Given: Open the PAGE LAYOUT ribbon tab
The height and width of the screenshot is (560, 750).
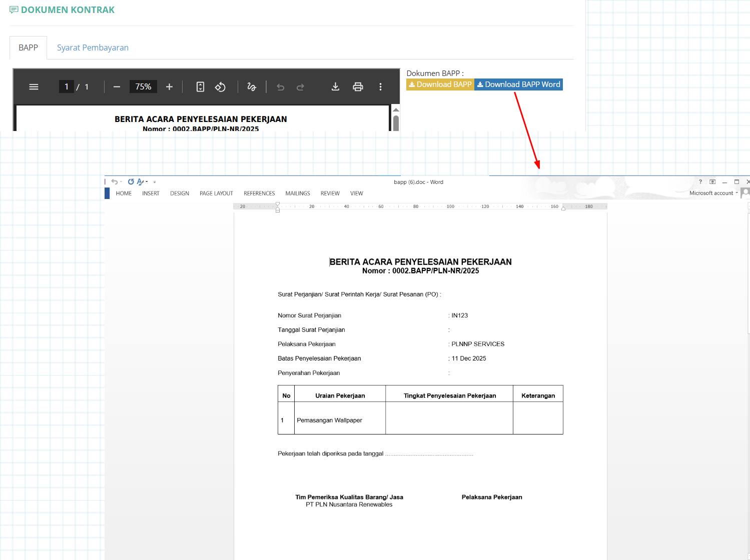Looking at the screenshot, I should 216,193.
